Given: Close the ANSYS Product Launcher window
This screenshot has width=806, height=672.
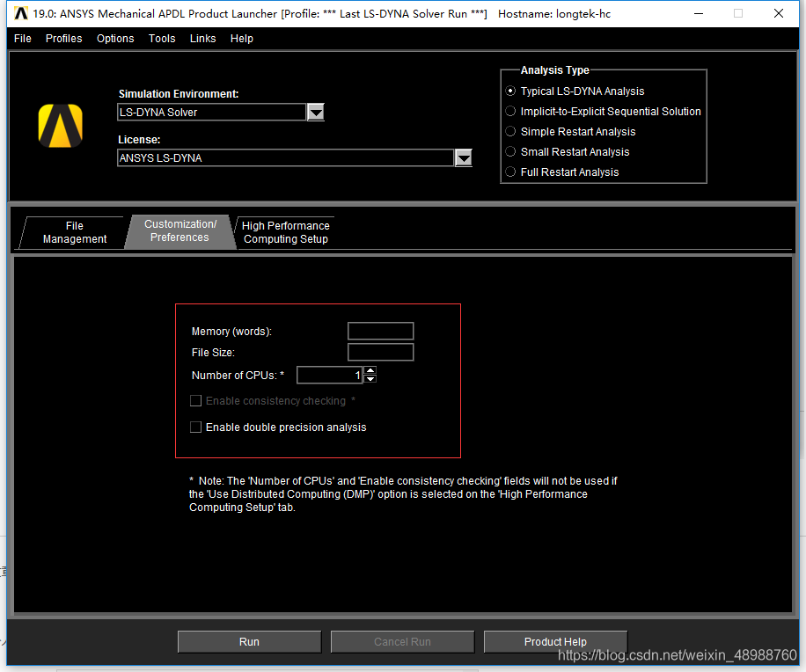Looking at the screenshot, I should tap(779, 13).
